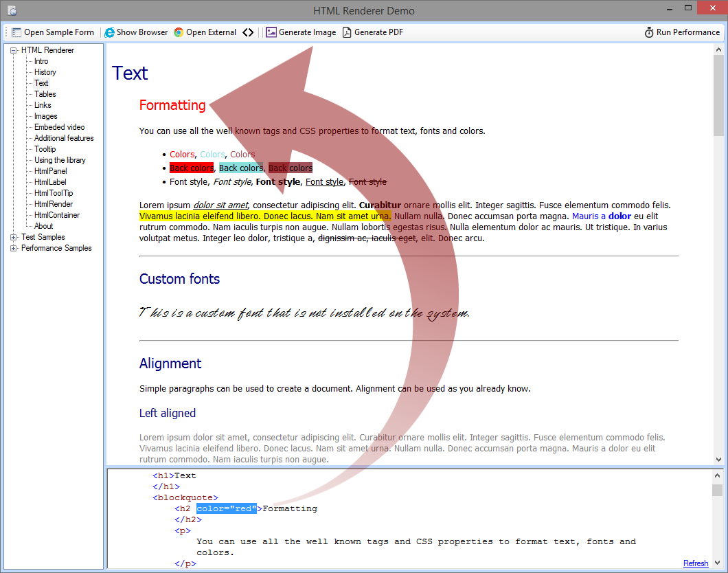Click the highlighted color="red" text in editor
The height and width of the screenshot is (573, 728).
226,508
